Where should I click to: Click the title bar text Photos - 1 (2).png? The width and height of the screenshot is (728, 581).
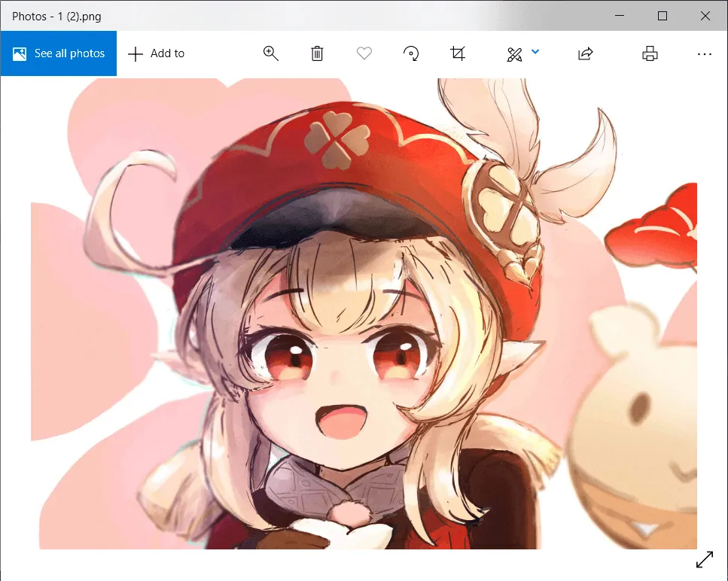tap(56, 16)
